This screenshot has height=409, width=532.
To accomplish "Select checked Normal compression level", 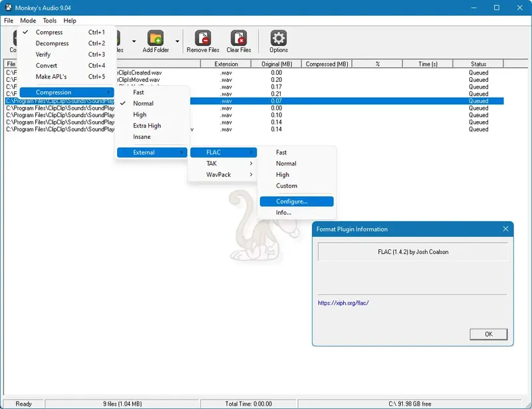I will point(152,104).
